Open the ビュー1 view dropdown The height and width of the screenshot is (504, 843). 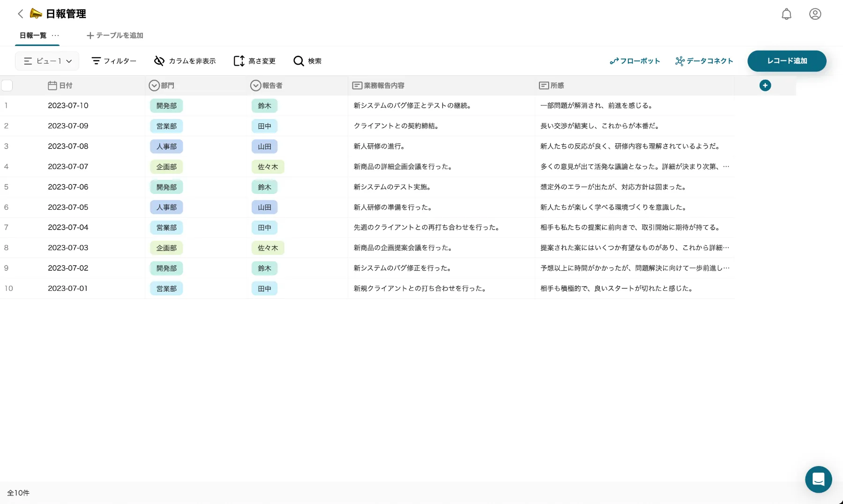[x=47, y=61]
